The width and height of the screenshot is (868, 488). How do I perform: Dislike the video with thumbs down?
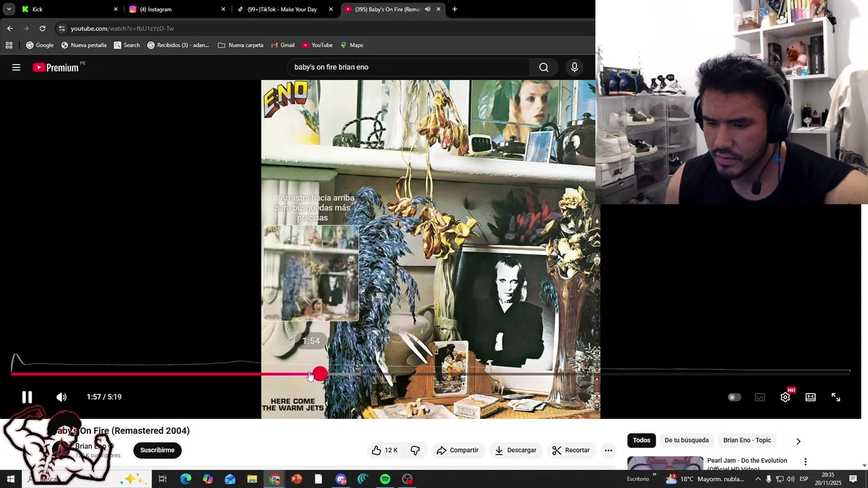point(415,450)
